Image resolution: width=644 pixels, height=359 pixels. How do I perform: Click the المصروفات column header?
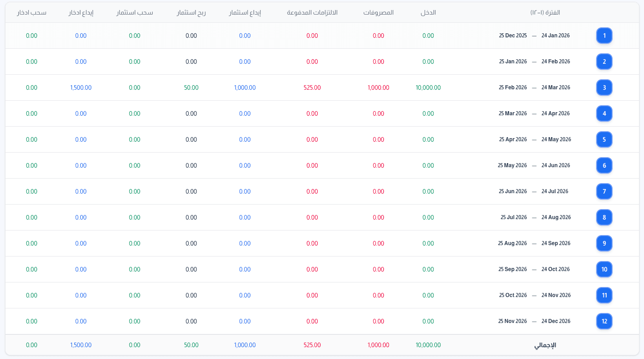[x=378, y=13]
